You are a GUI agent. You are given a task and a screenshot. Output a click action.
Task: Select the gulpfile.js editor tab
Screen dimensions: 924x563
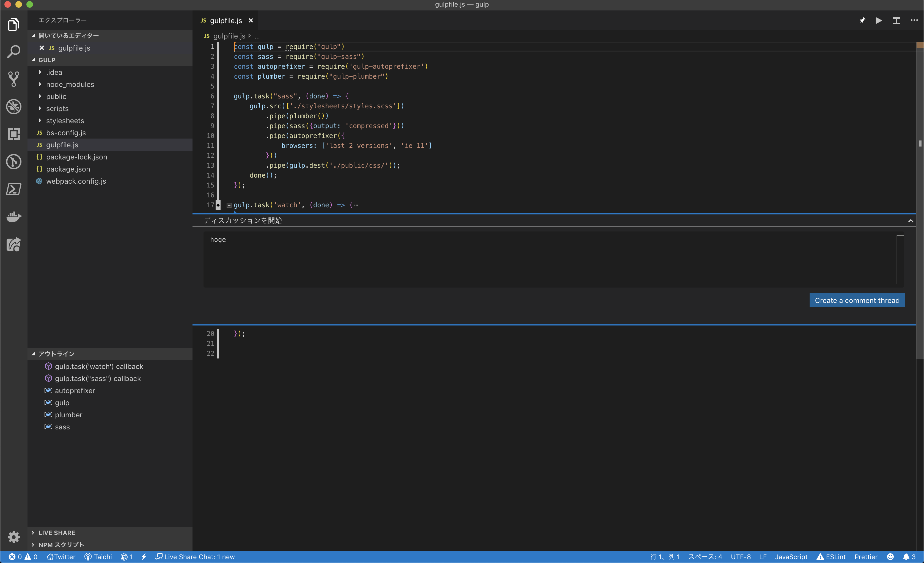[x=226, y=20]
